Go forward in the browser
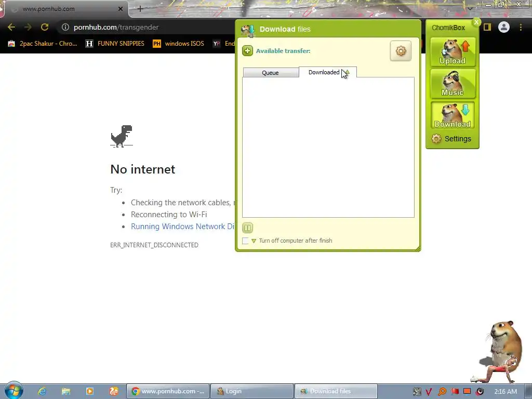The width and height of the screenshot is (532, 399). coord(28,27)
